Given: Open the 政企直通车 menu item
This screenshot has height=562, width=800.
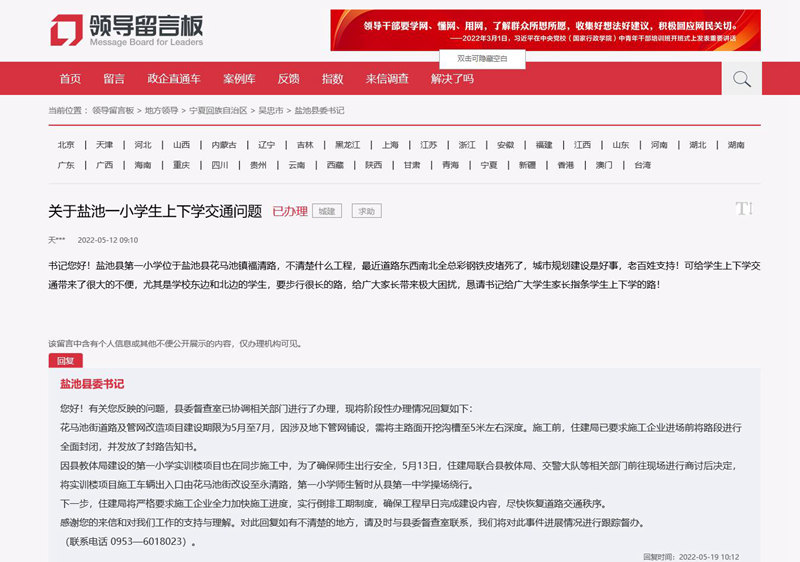Looking at the screenshot, I should coord(174,79).
